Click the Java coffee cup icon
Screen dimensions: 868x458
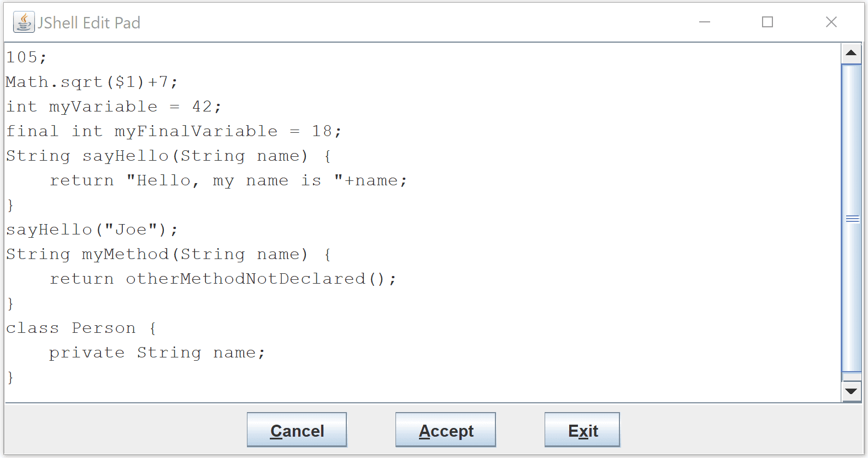[x=23, y=22]
